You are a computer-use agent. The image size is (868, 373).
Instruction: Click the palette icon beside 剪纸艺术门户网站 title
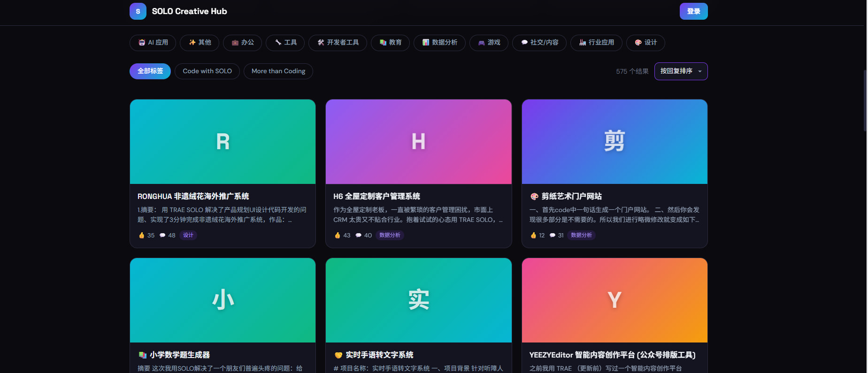534,197
